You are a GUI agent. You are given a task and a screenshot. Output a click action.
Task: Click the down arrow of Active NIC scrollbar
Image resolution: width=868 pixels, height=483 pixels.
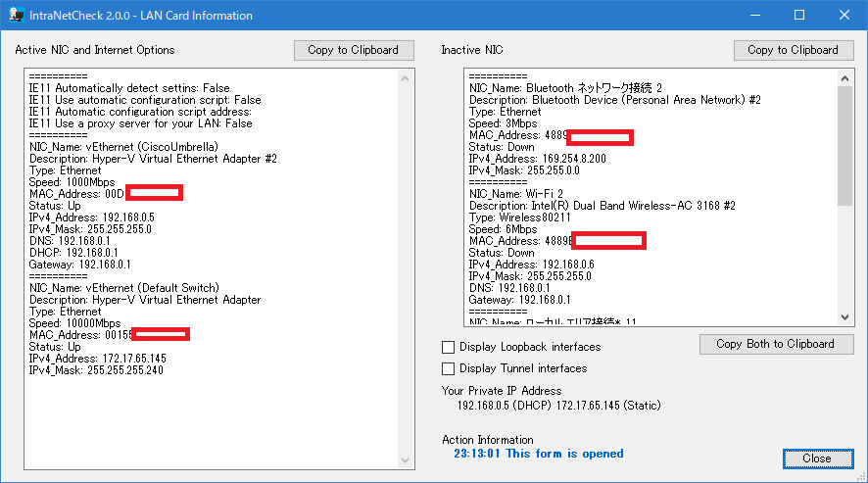pos(406,460)
